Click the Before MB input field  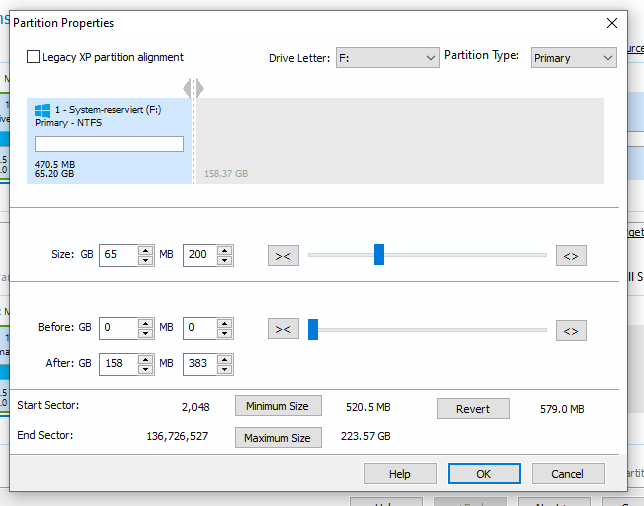pyautogui.click(x=200, y=328)
